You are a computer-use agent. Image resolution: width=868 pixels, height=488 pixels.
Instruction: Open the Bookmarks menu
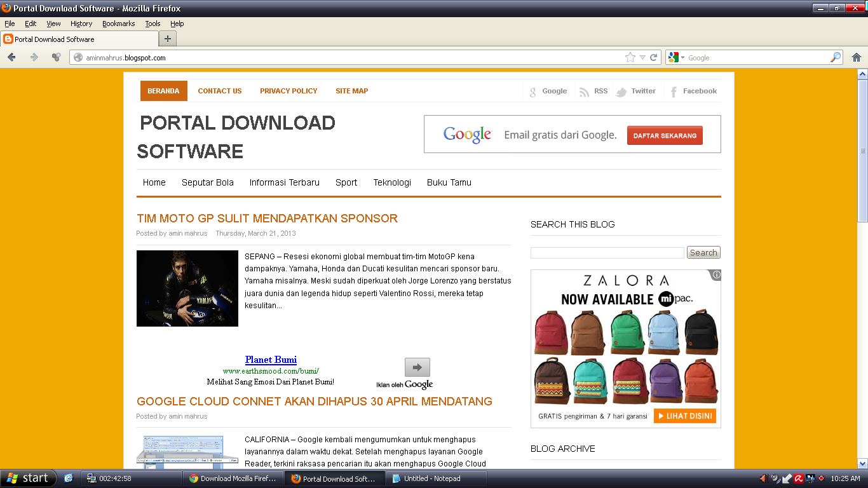(x=119, y=24)
